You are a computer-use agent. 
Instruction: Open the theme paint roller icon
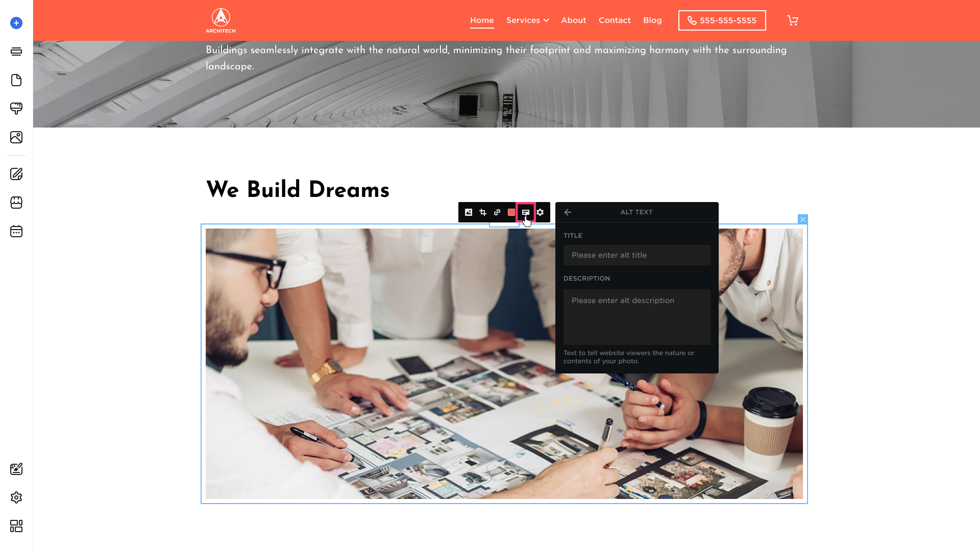pos(16,109)
